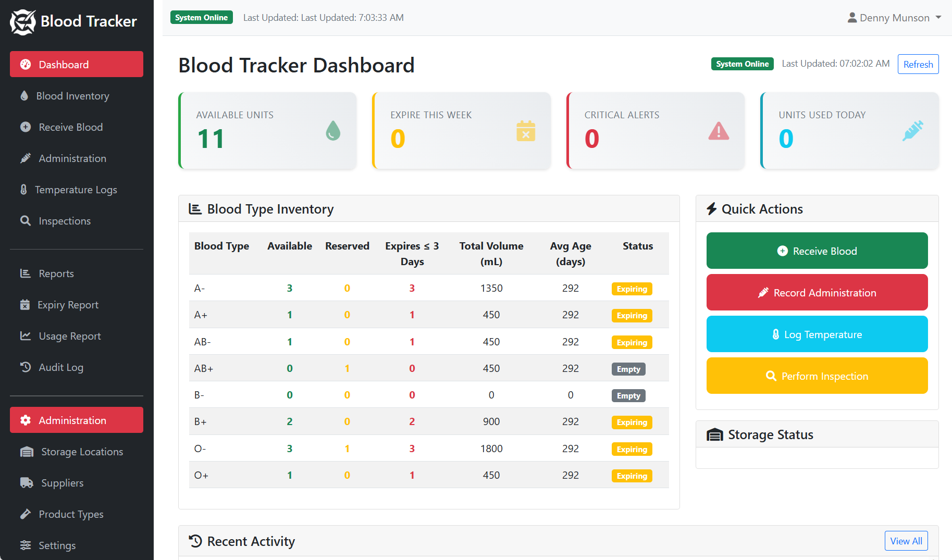The height and width of the screenshot is (560, 952).
Task: Click the Perform Inspection button
Action: coord(817,376)
